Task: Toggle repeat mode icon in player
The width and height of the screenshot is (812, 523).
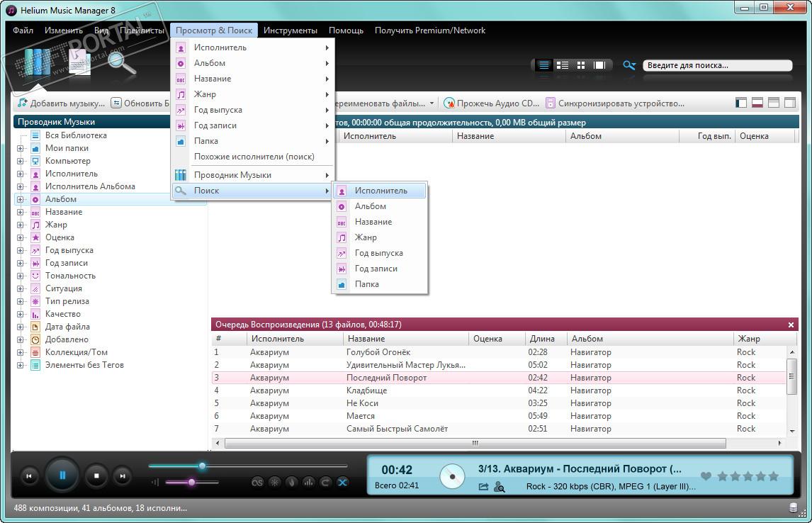Action: (326, 483)
